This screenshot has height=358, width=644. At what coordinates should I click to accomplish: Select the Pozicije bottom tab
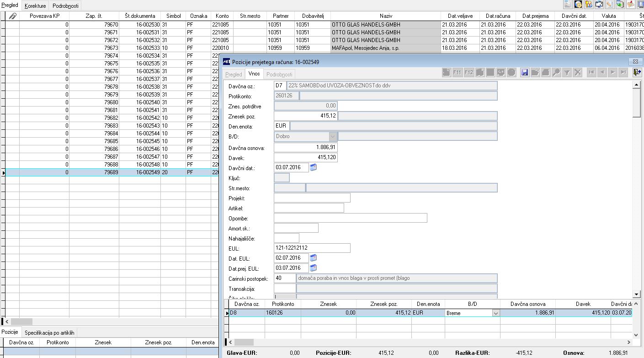(x=10, y=332)
